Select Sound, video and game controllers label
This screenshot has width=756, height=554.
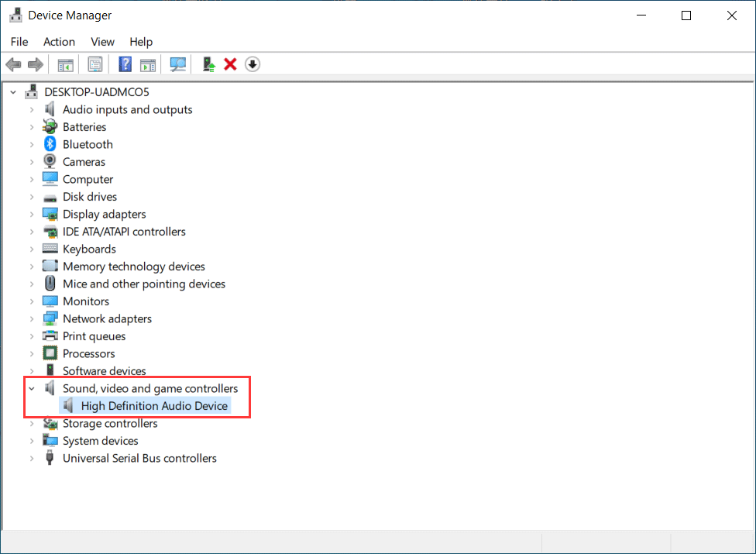[x=150, y=388]
